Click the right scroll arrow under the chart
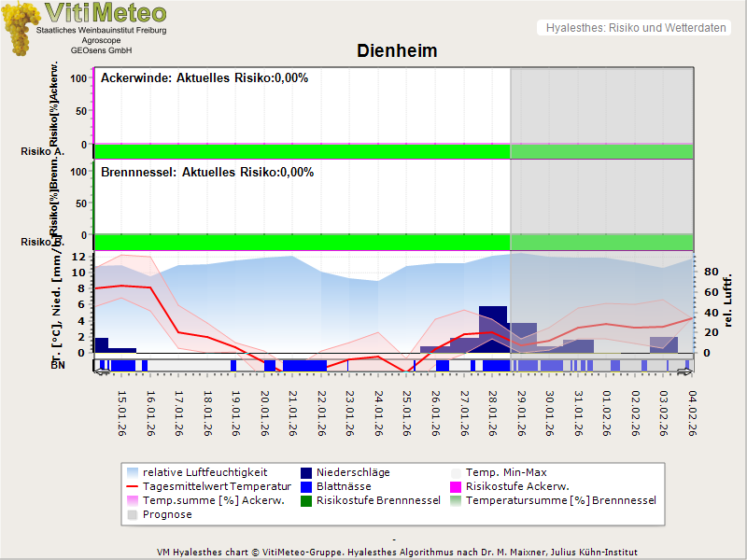Screen dimensions: 747x560 coord(684,372)
